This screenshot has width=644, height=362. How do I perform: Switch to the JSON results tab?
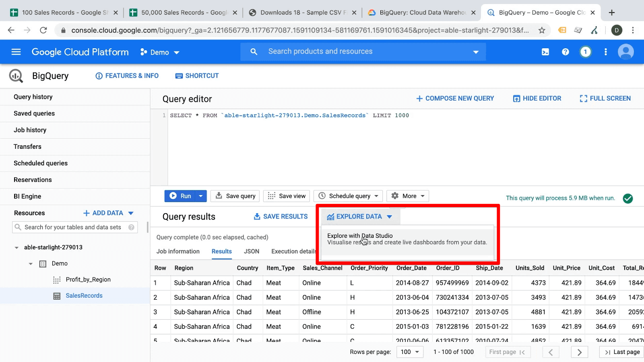click(x=251, y=251)
